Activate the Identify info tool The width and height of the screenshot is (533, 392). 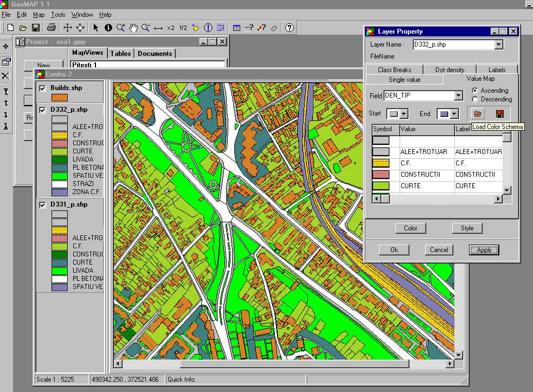coord(108,28)
